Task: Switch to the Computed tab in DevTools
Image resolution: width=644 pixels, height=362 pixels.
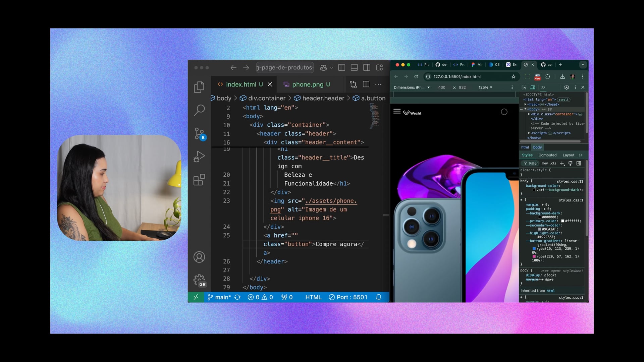Action: click(x=547, y=155)
